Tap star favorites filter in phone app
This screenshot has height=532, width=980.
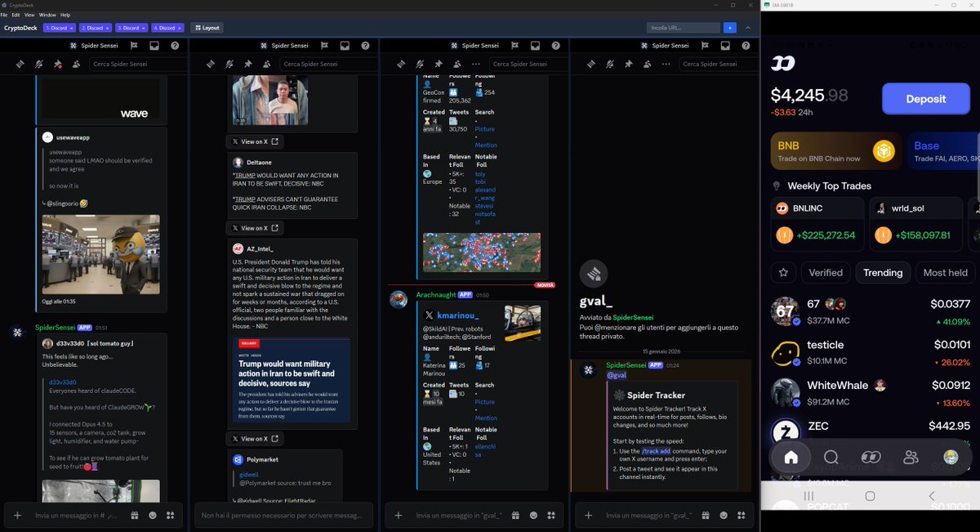[x=784, y=272]
